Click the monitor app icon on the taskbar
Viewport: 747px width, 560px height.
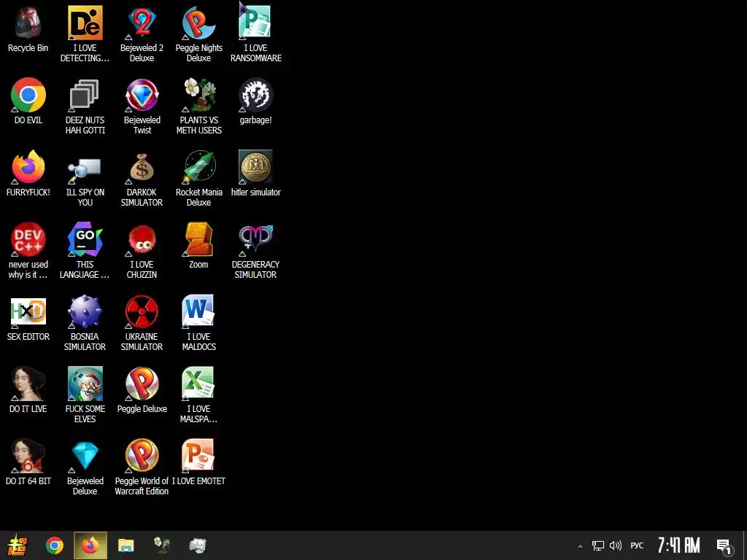pyautogui.click(x=197, y=545)
